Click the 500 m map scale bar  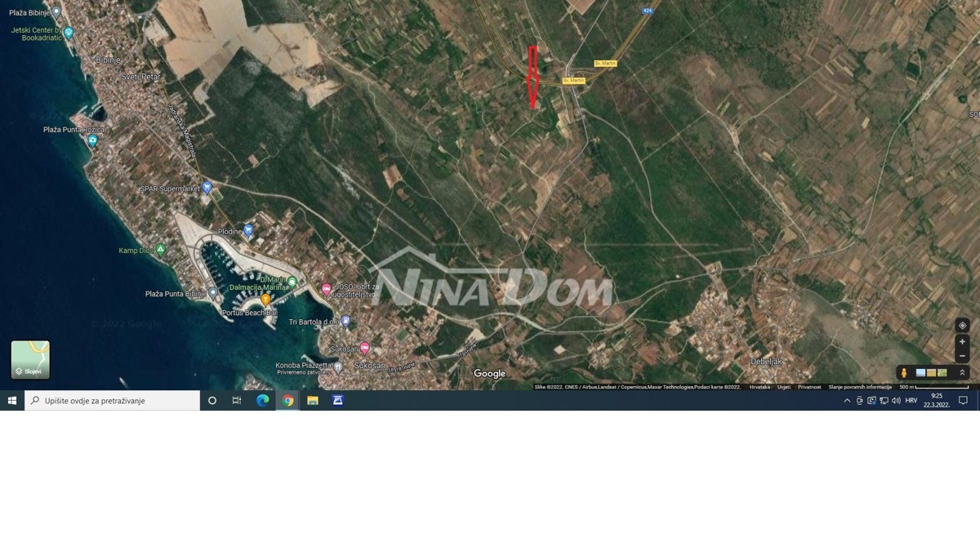(x=933, y=387)
